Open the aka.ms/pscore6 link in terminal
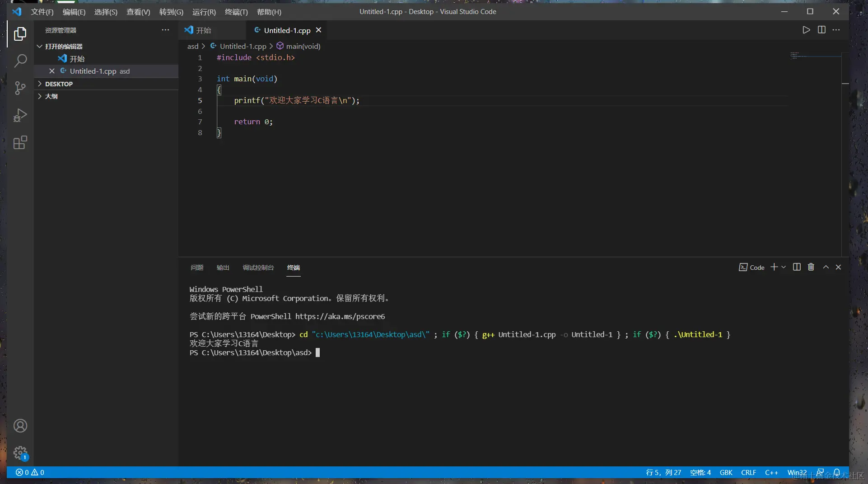Image resolution: width=868 pixels, height=484 pixels. click(x=340, y=317)
